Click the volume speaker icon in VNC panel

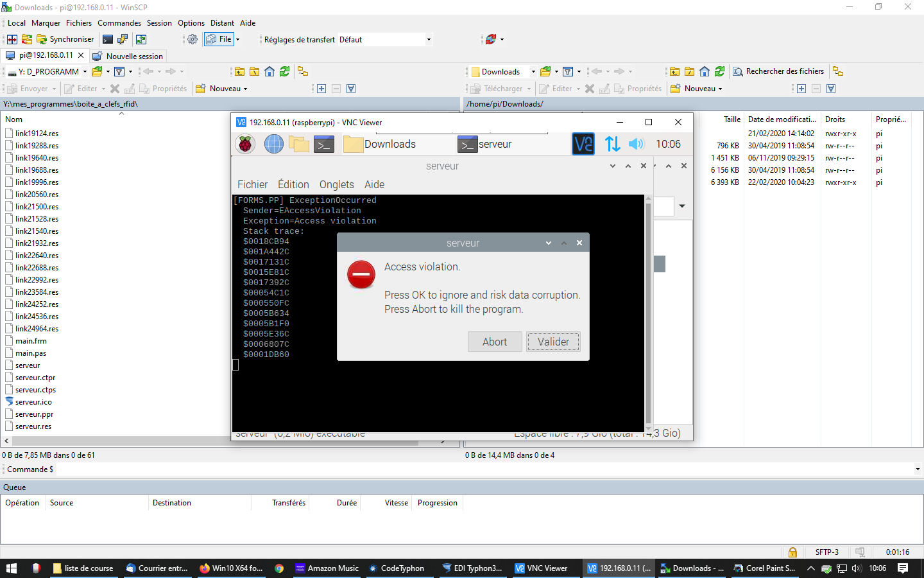(636, 144)
